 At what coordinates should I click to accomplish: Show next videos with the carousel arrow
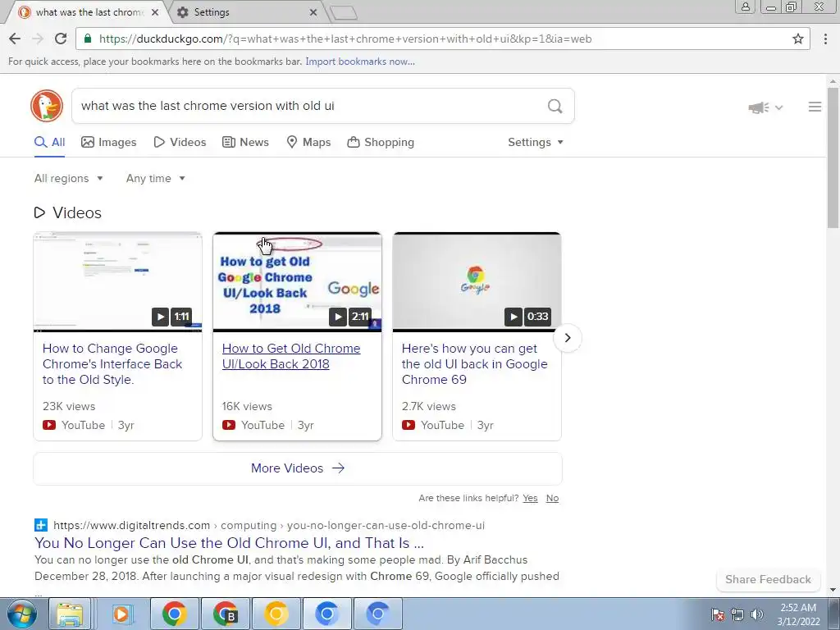point(568,338)
